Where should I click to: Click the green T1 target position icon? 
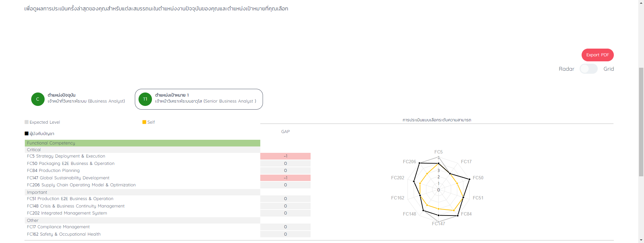click(x=145, y=99)
